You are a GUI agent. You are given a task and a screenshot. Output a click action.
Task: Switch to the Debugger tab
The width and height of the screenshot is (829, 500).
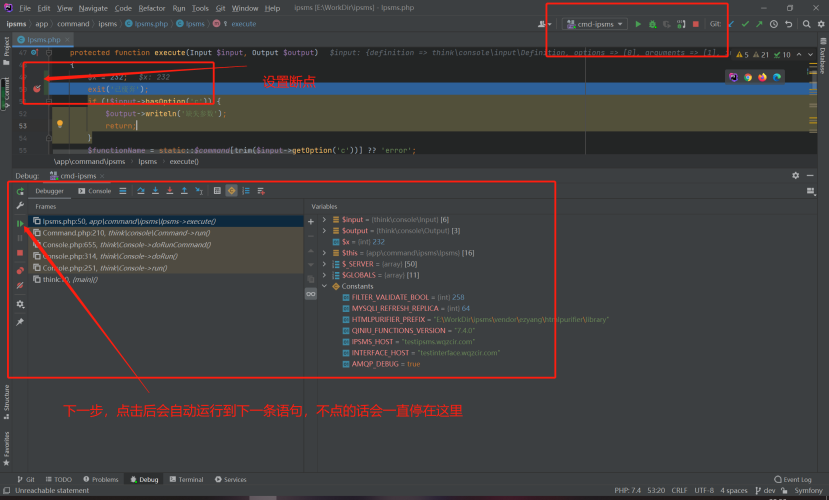[49, 191]
